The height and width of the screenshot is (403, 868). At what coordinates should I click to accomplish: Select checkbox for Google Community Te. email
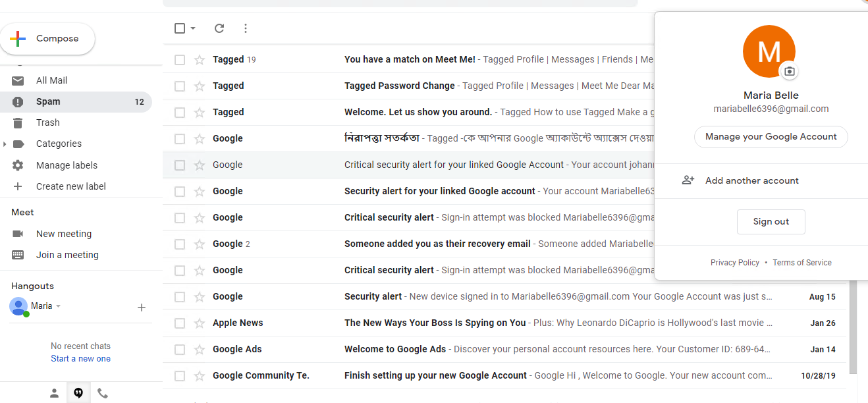(180, 376)
